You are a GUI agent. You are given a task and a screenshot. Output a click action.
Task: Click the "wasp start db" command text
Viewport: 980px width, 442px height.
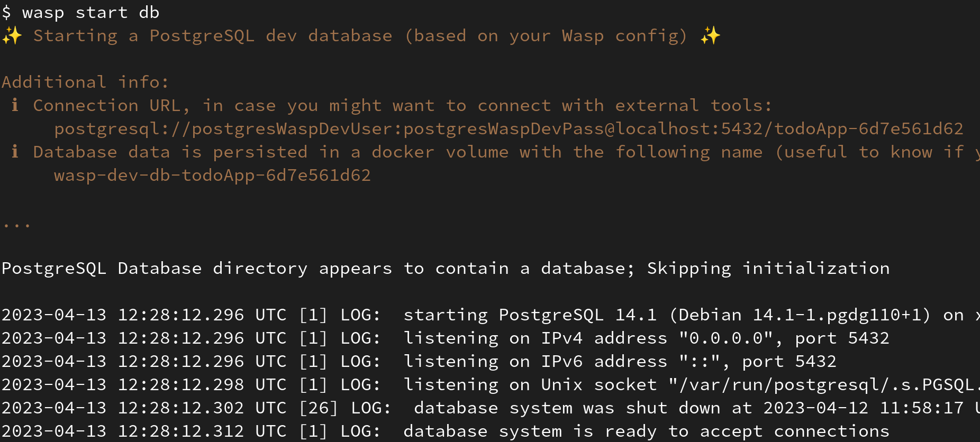click(x=90, y=12)
